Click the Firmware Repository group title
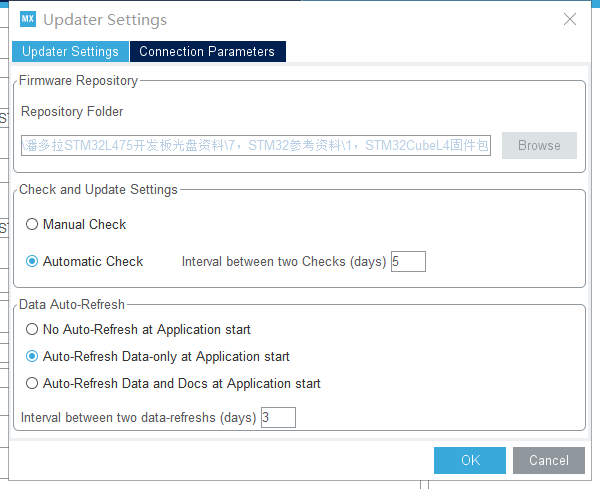 tap(78, 80)
